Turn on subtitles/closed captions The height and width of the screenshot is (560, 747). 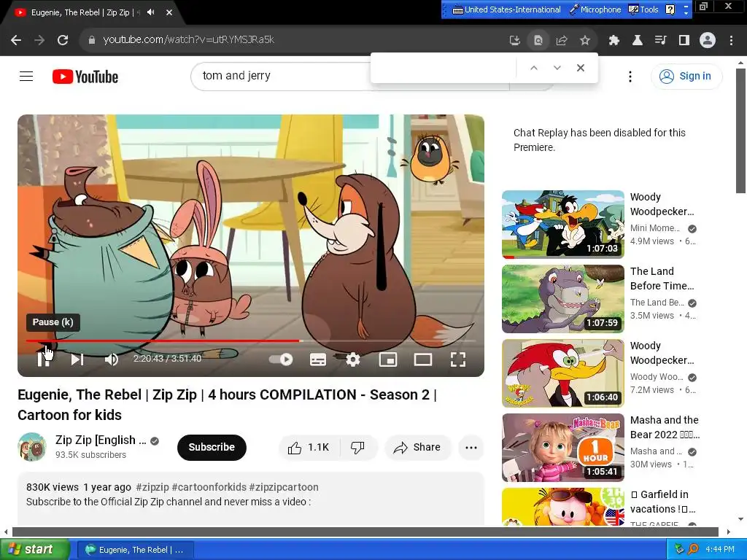pos(318,359)
